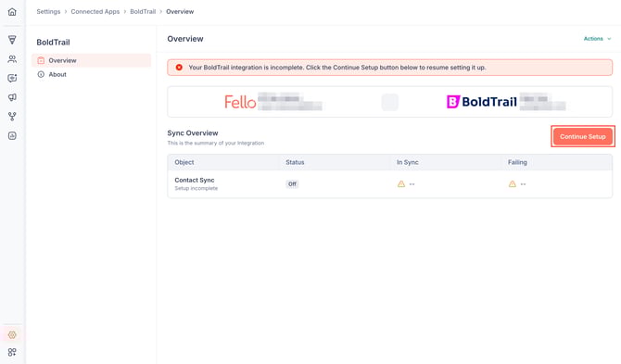Click the Off status badge for Contact Sync
The height and width of the screenshot is (364, 621).
click(x=292, y=184)
